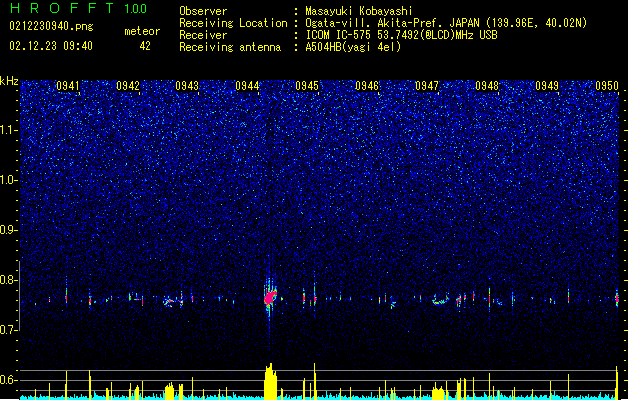Click the 0.7 kHz axis label
The width and height of the screenshot is (629, 400).
pos(9,330)
